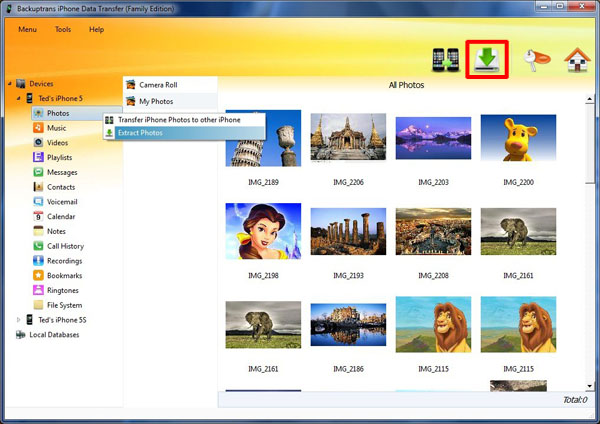The image size is (600, 424).
Task: Select the mountain lake photo IMG_2203
Action: click(433, 138)
